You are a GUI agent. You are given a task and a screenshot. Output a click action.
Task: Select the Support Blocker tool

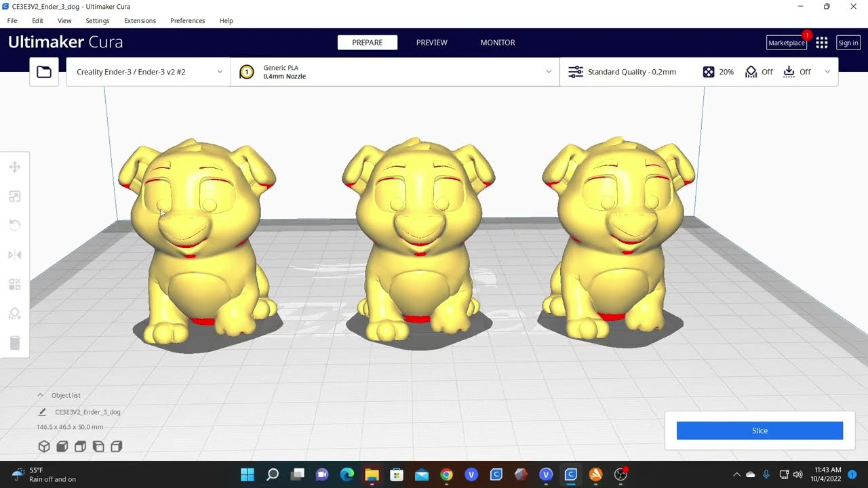coord(15,314)
